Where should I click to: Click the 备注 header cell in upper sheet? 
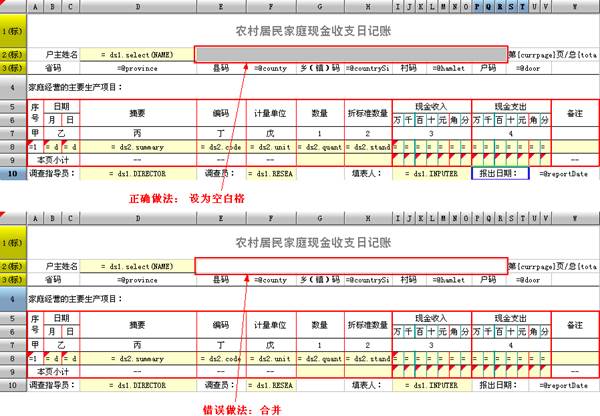(x=574, y=114)
